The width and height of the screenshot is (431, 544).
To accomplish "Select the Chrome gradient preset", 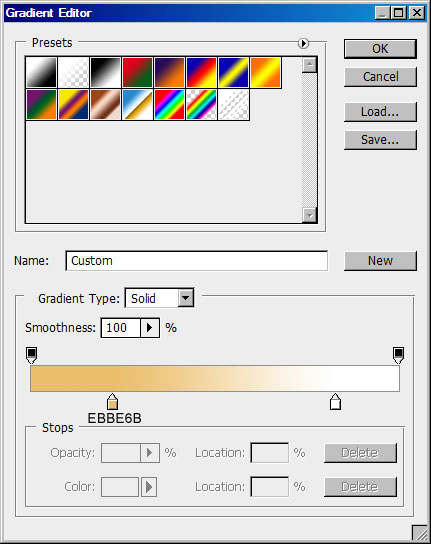I will (x=137, y=104).
